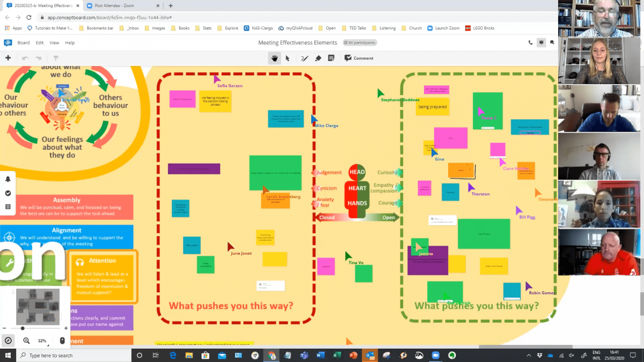Pick the eraser tool in toolbar

click(x=318, y=58)
